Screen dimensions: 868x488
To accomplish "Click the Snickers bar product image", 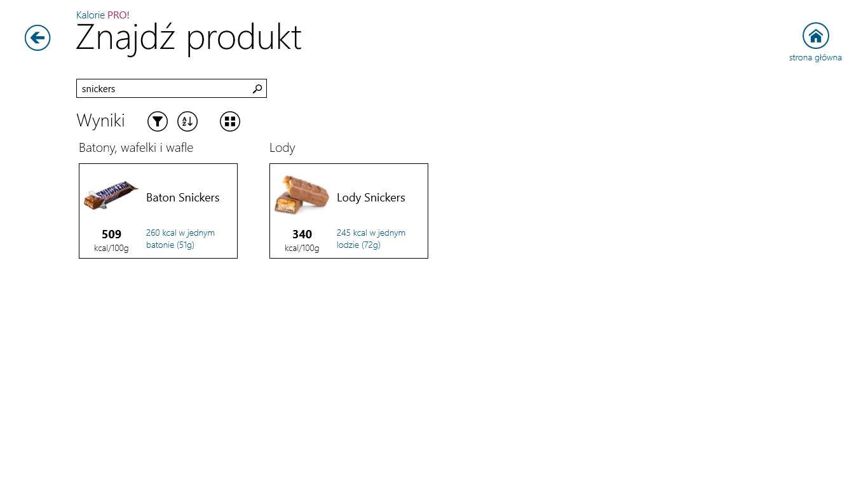I will [x=111, y=196].
